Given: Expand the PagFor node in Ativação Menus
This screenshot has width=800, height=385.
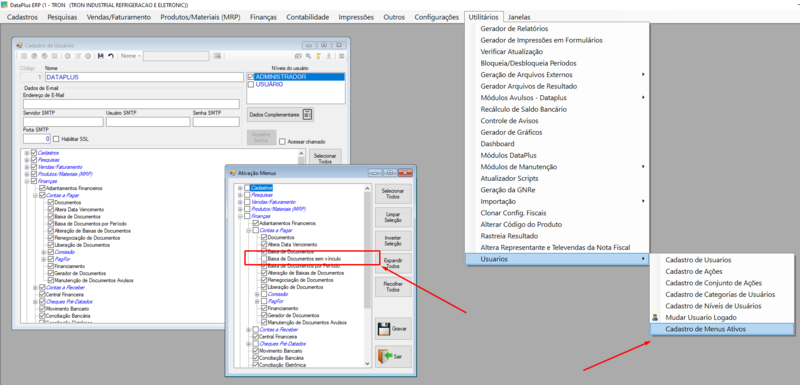Looking at the screenshot, I should (257, 301).
